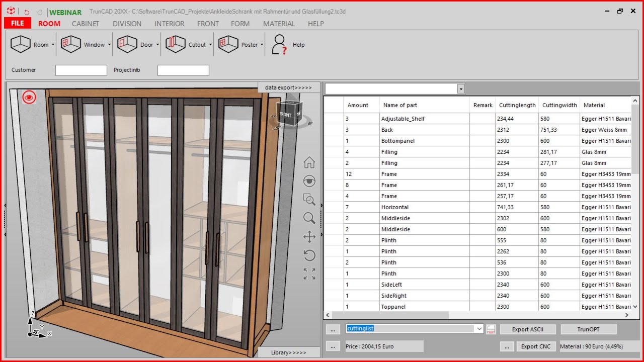Switch to the DIVISION tab
This screenshot has height=362, width=644.
click(x=127, y=24)
